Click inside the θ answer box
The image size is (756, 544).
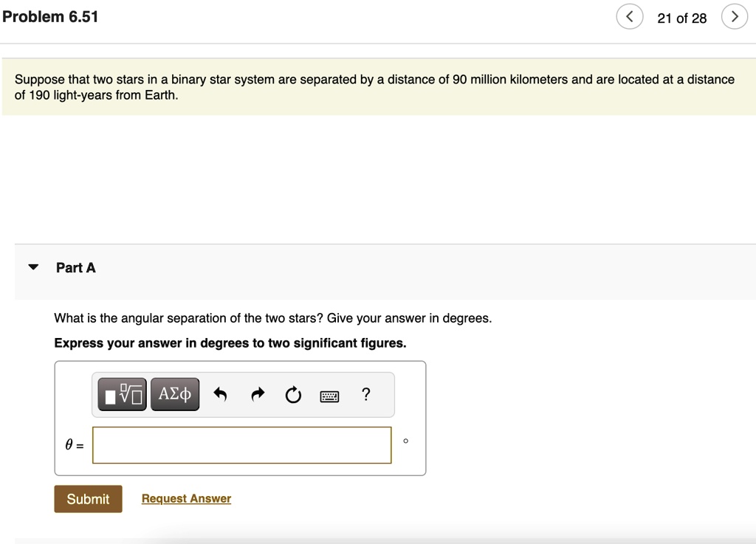[x=241, y=444]
